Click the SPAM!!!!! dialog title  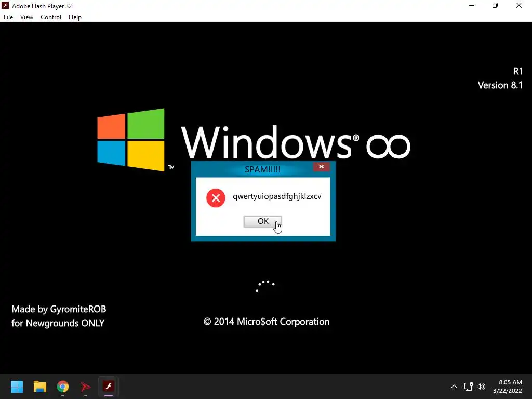click(x=262, y=169)
